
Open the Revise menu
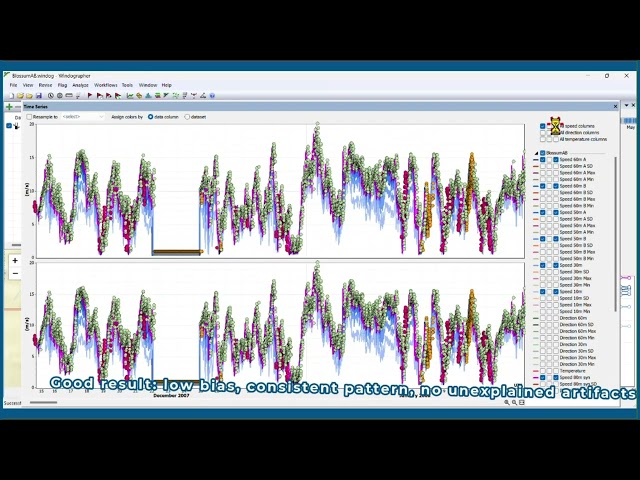(x=45, y=85)
